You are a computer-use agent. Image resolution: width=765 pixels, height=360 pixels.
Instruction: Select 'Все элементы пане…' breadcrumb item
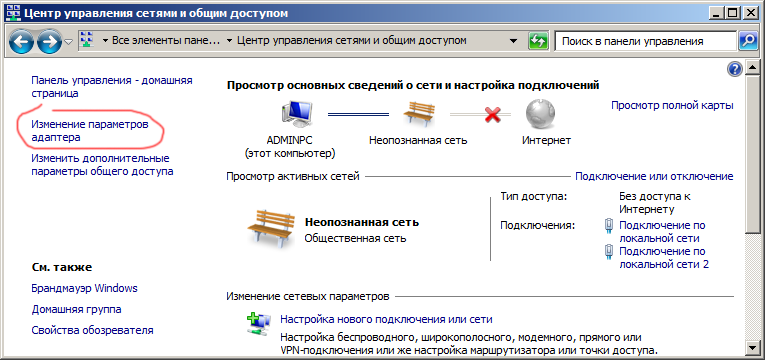(166, 41)
